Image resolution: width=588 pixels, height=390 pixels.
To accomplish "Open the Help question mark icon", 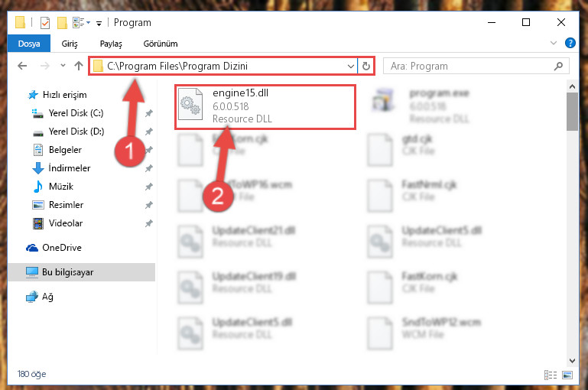I will (x=570, y=43).
